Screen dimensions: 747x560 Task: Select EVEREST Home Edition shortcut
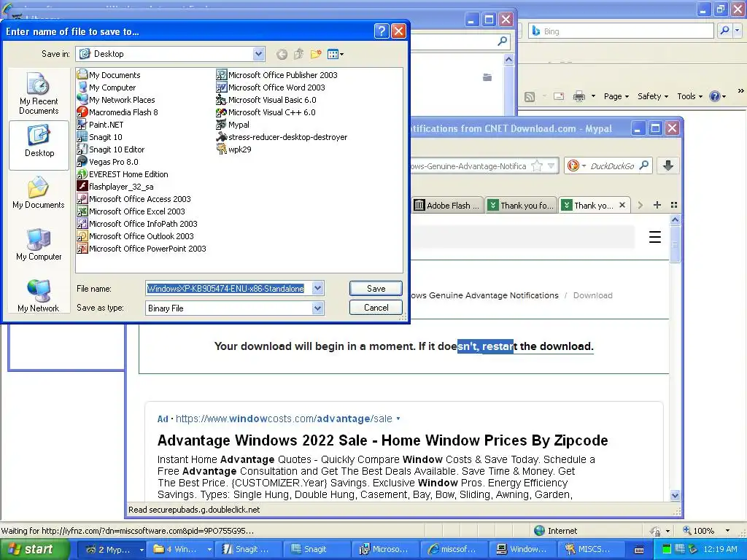[x=123, y=174]
